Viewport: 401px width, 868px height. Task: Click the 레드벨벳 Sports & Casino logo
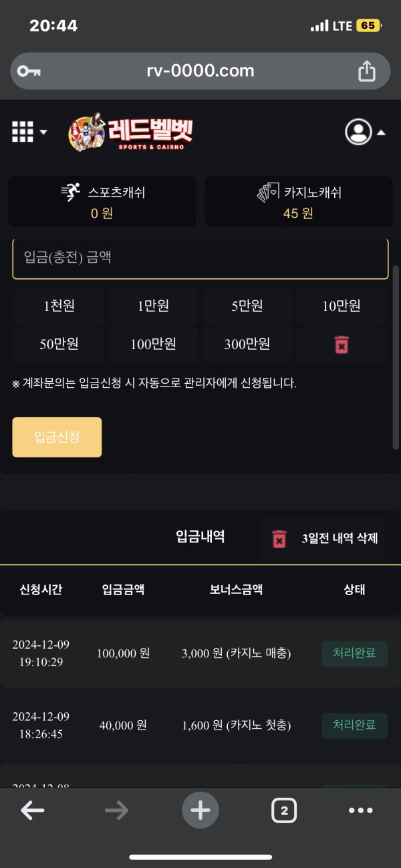131,132
